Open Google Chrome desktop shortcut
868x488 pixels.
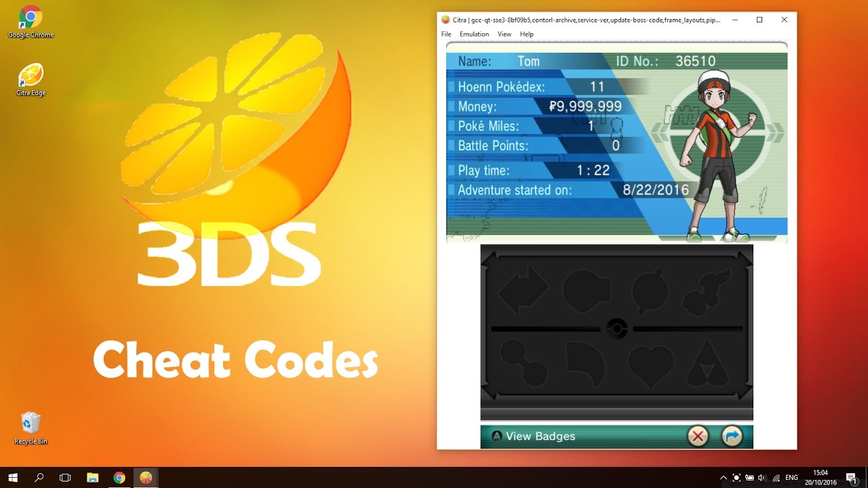click(31, 22)
